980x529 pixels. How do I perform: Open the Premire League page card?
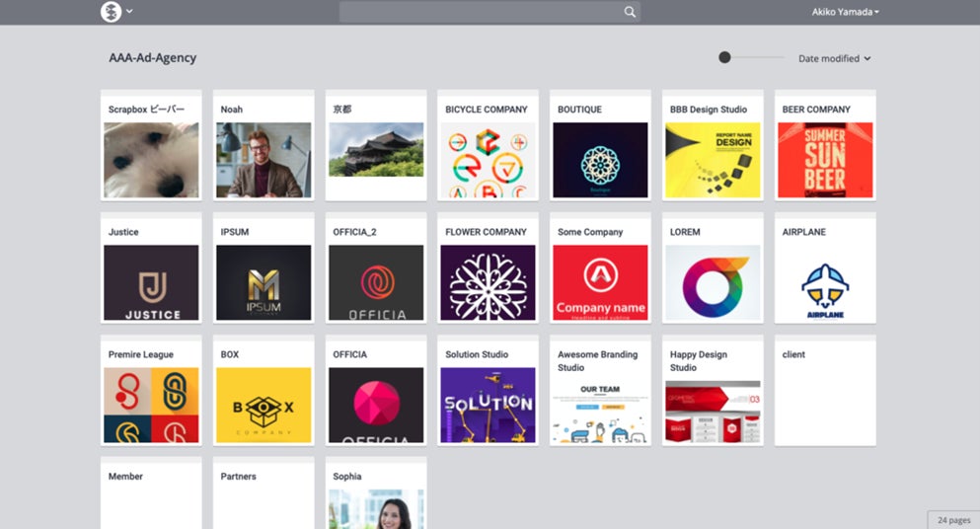[x=151, y=390]
